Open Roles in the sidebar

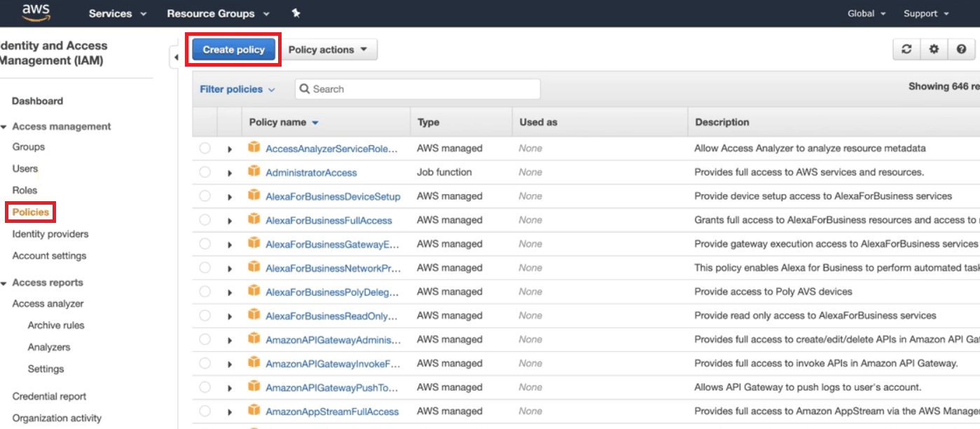pyautogui.click(x=25, y=190)
